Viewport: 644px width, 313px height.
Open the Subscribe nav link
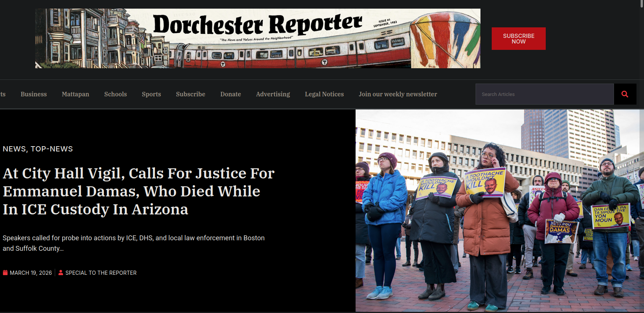tap(191, 94)
